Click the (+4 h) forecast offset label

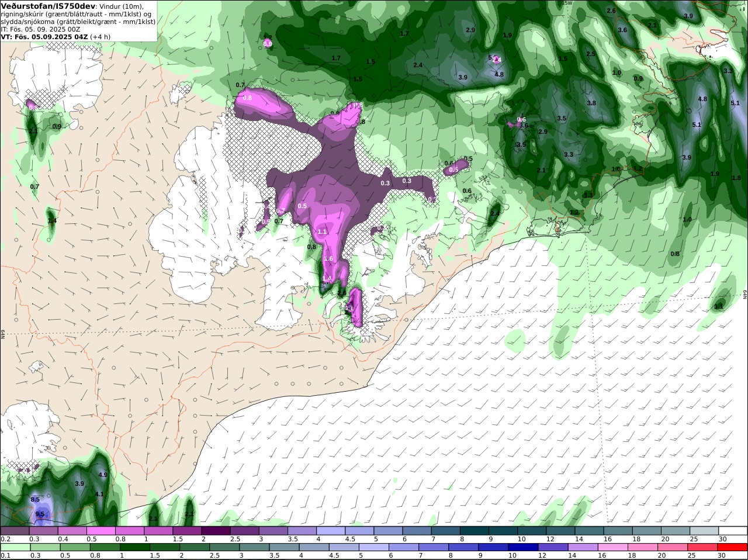(101, 36)
